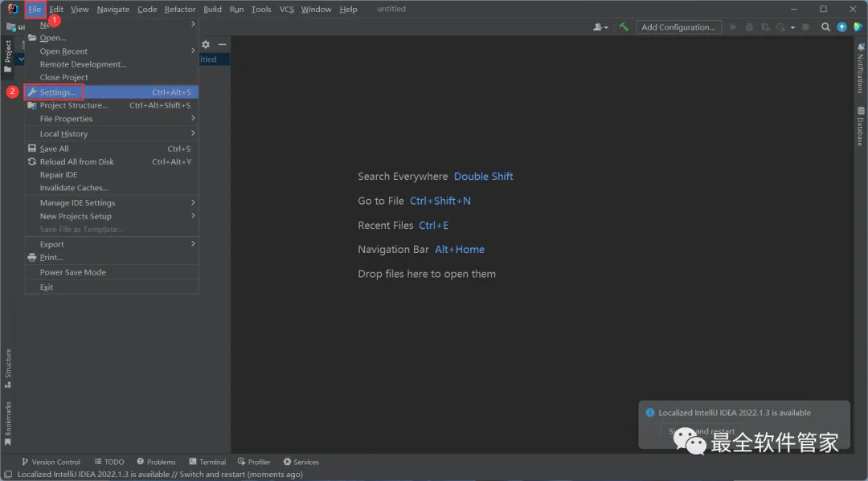The width and height of the screenshot is (868, 481).
Task: Expand File Properties submenu
Action: (x=111, y=118)
